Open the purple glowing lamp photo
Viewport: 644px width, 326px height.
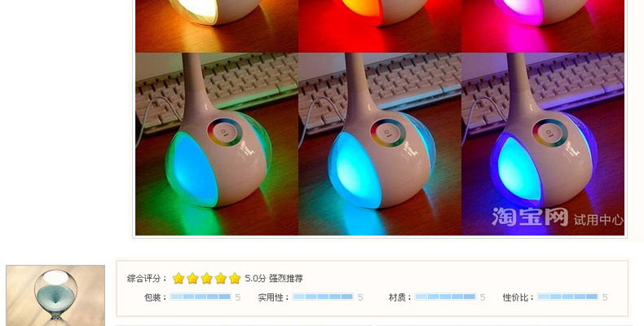(x=543, y=144)
